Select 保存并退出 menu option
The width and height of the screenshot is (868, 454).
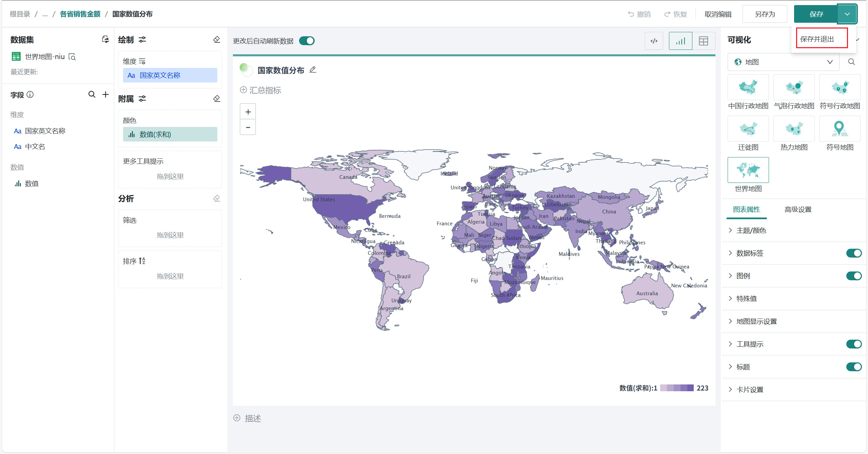point(817,39)
